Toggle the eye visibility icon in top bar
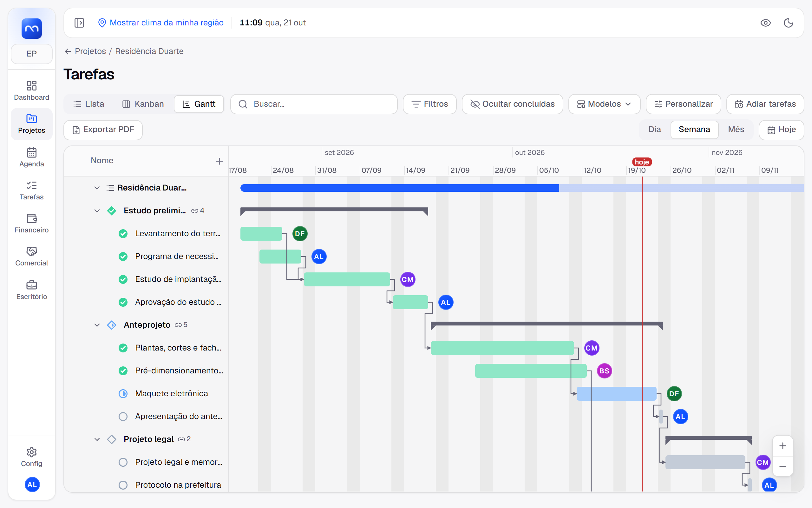The image size is (812, 508). 765,23
